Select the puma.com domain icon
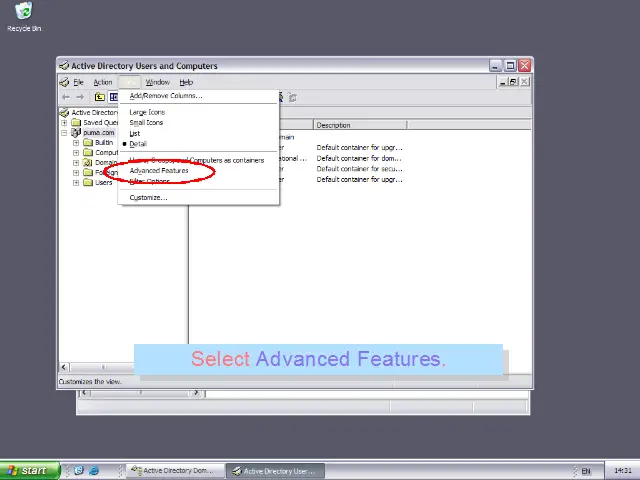Viewport: 640px width, 480px height. point(76,132)
